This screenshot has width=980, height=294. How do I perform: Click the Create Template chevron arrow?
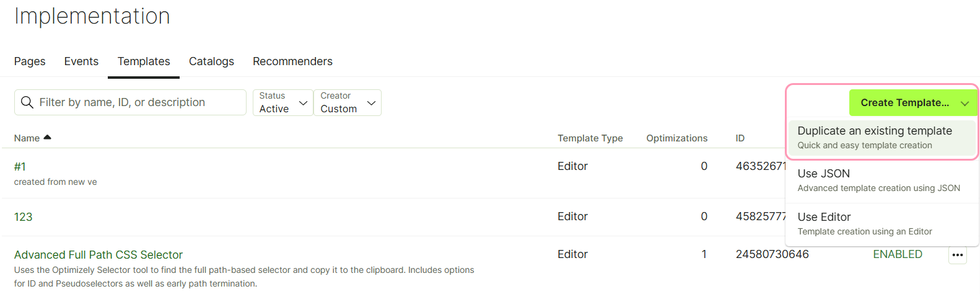click(965, 103)
